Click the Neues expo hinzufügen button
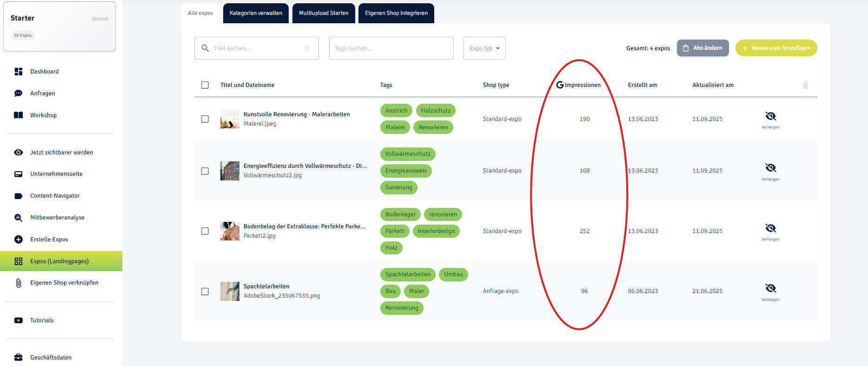 click(x=776, y=48)
